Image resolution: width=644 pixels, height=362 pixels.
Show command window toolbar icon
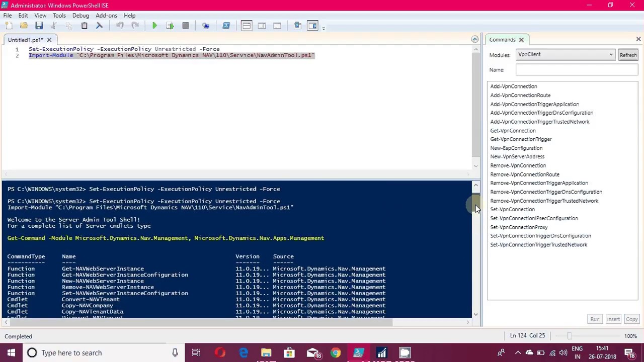pyautogui.click(x=297, y=26)
